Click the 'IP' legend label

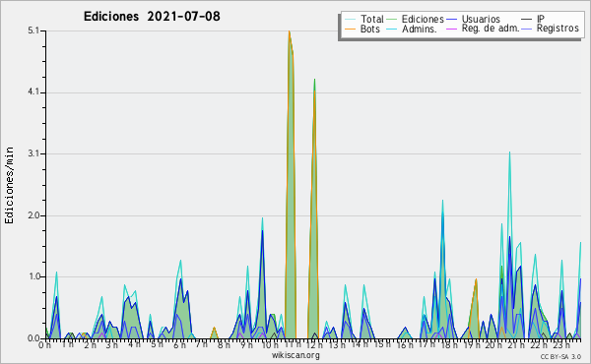click(540, 19)
